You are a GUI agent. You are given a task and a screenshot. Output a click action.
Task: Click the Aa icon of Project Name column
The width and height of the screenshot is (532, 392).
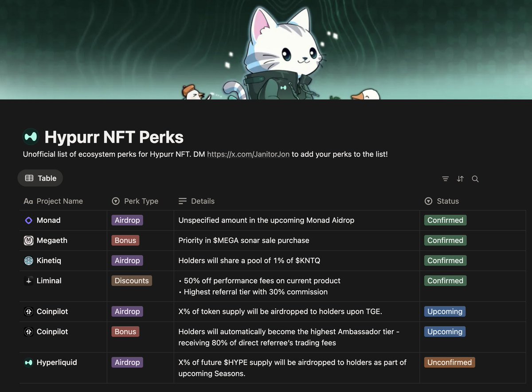(x=28, y=201)
